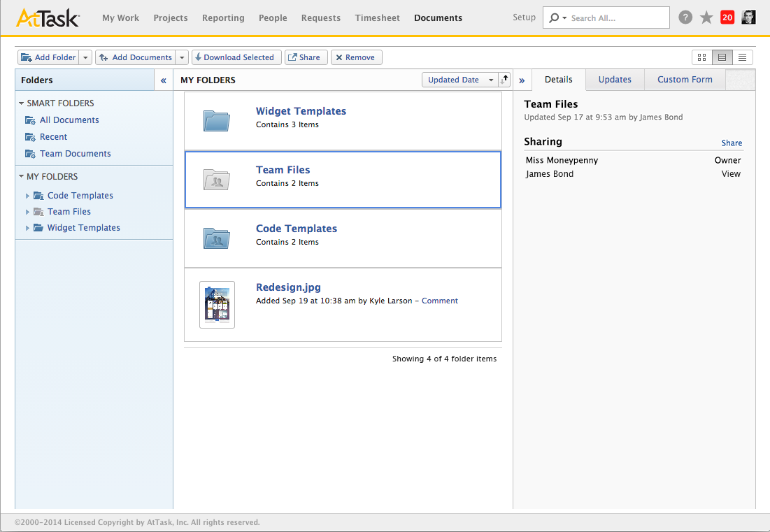Open the Timesheet menu
The image size is (770, 532).
(x=377, y=18)
